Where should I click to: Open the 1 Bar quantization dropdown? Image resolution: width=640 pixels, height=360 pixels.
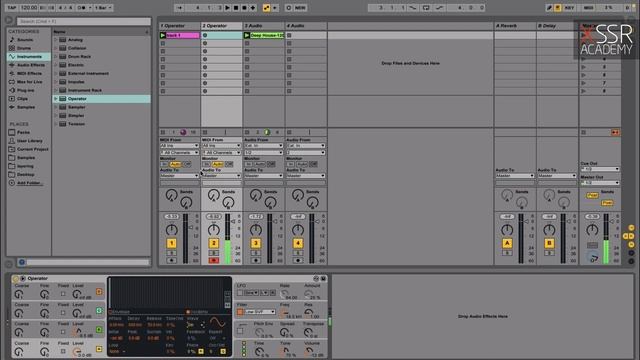[x=103, y=8]
